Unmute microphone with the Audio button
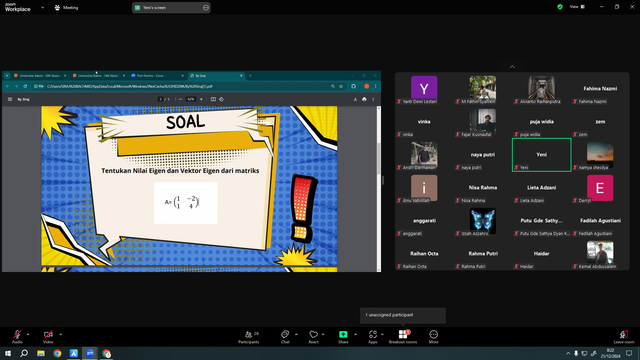The width and height of the screenshot is (640, 360). tap(17, 337)
